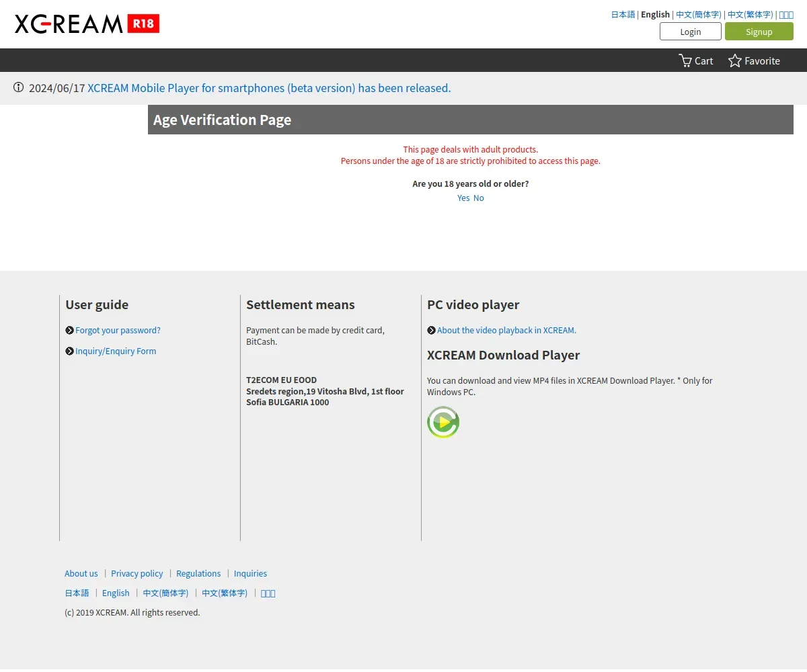The width and height of the screenshot is (807, 672).
Task: Click the Login button
Action: click(x=691, y=32)
